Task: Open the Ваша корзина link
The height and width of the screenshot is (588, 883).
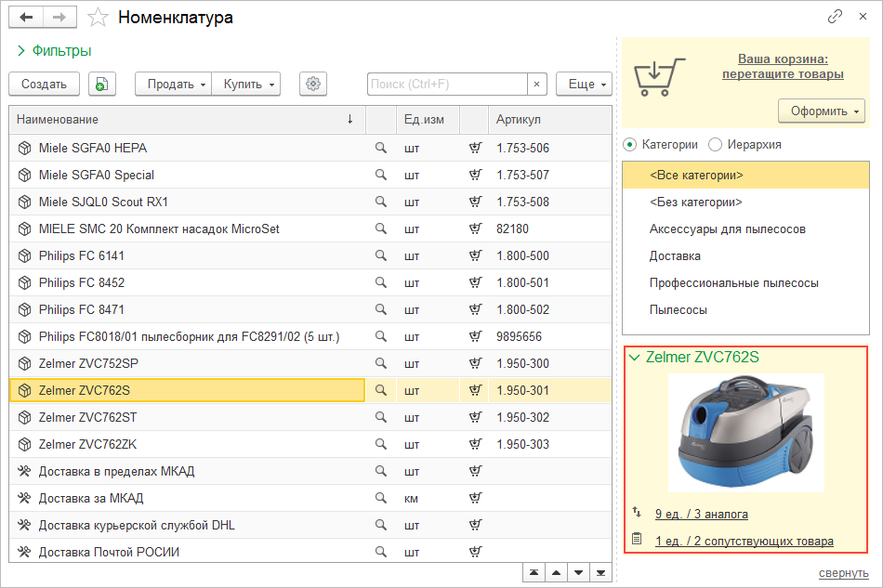Action: coord(783,66)
